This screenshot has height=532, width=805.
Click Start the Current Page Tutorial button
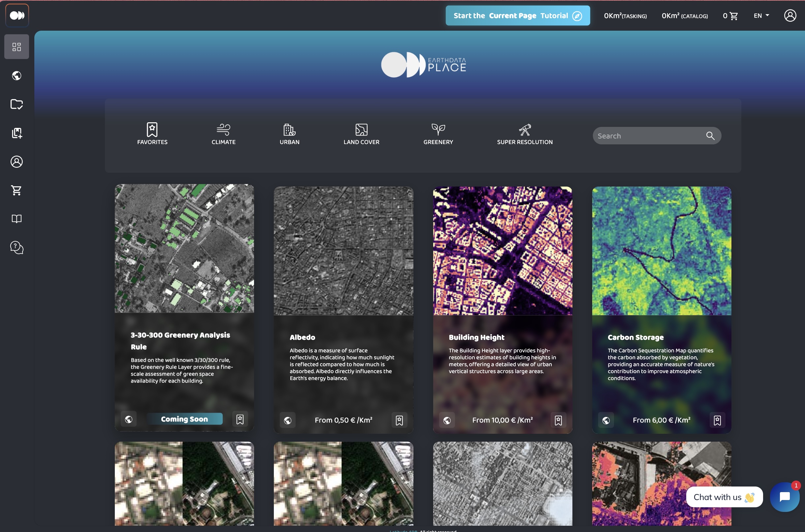pyautogui.click(x=517, y=15)
